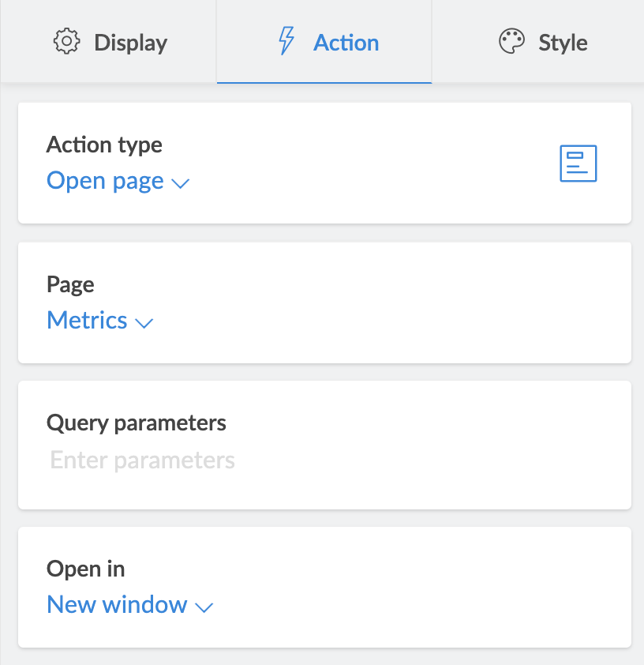The width and height of the screenshot is (644, 665).
Task: Open the Style tab
Action: pyautogui.click(x=563, y=42)
